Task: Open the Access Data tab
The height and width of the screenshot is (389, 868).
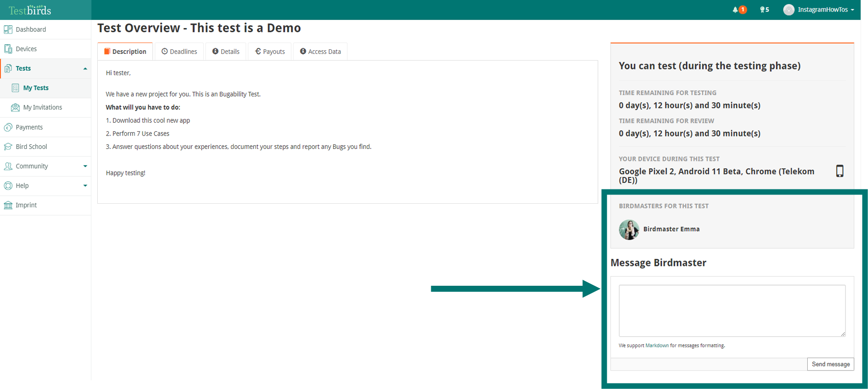Action: (320, 52)
